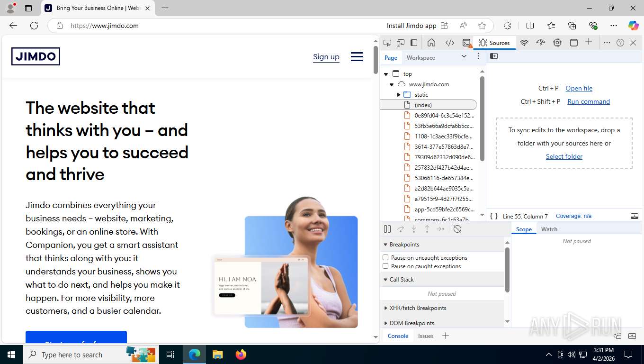Open the Application tool in DevTools
The height and width of the screenshot is (364, 644).
pyautogui.click(x=574, y=43)
